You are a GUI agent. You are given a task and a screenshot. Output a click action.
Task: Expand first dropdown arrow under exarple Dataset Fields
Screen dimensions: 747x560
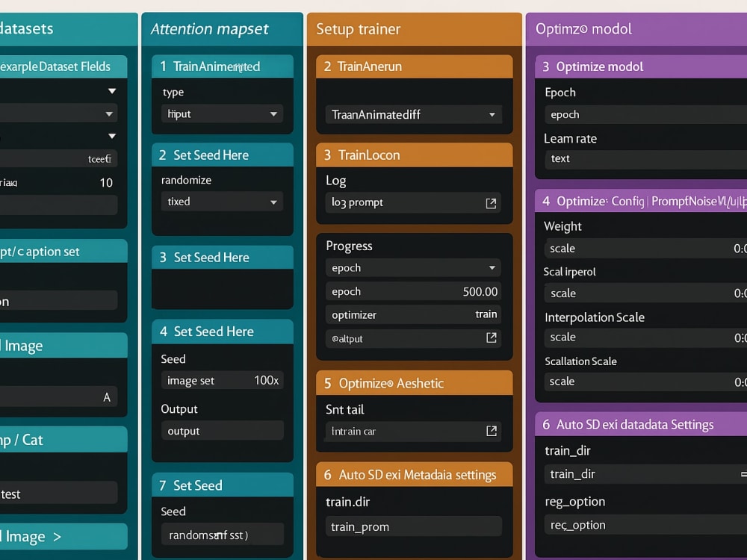click(112, 91)
